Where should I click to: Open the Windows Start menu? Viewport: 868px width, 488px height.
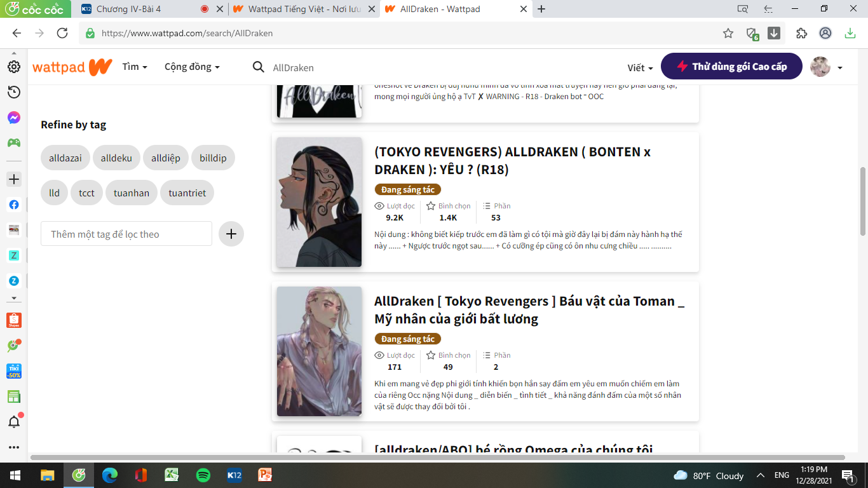tap(15, 475)
